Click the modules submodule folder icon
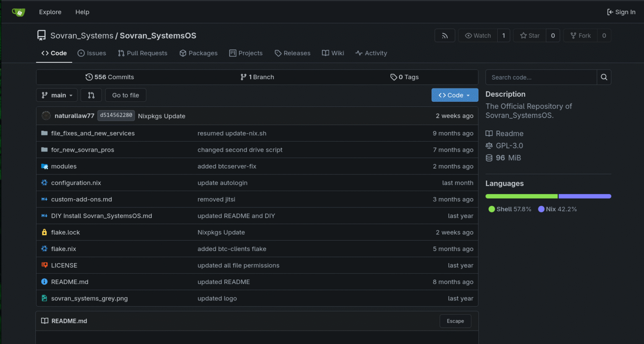Viewport: 644px width, 344px height. click(44, 166)
